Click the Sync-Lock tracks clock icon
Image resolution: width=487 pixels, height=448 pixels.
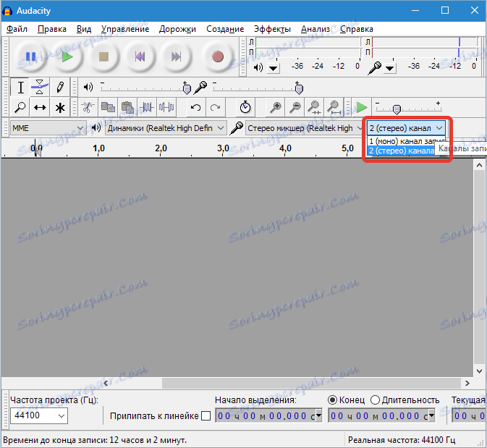tap(245, 108)
